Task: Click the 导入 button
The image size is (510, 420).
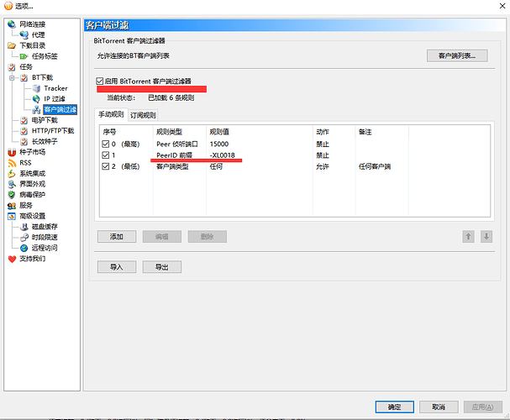Action: (x=117, y=267)
